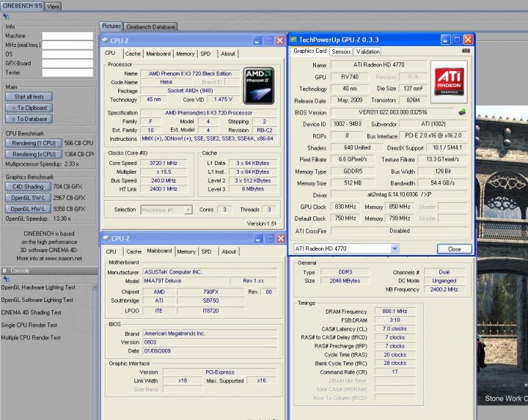Click the AMD Phenom II logo in CPU-Z
This screenshot has width=528, height=420.
click(x=258, y=84)
